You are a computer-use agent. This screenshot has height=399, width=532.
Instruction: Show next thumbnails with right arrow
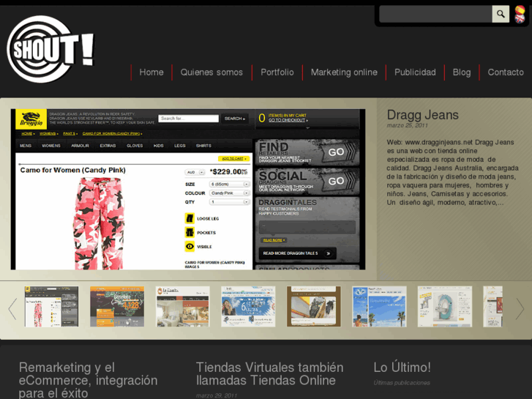coord(520,309)
